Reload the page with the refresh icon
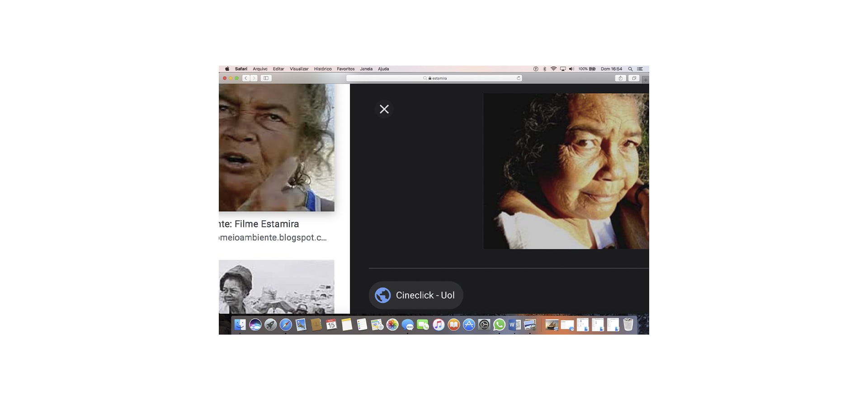The width and height of the screenshot is (868, 407). [519, 78]
